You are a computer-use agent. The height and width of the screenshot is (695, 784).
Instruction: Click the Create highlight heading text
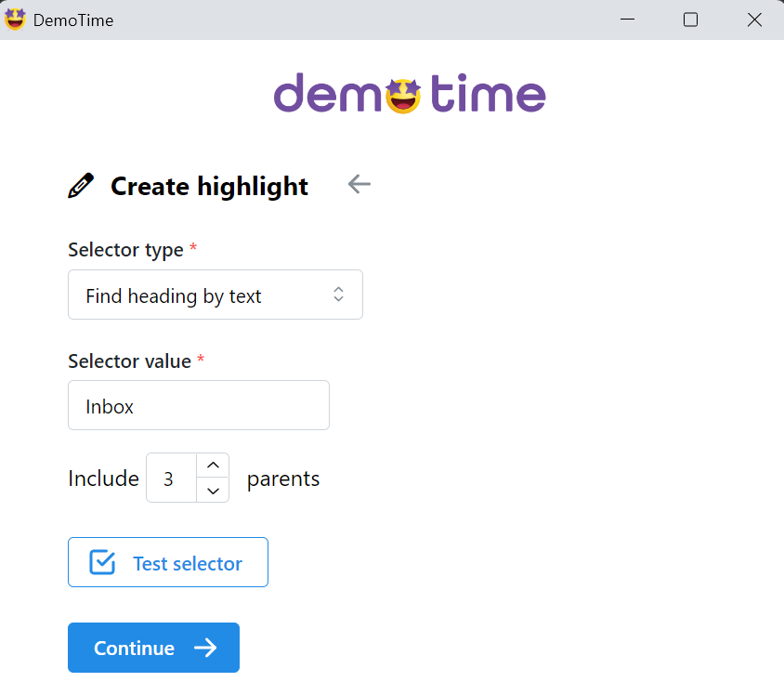209,186
